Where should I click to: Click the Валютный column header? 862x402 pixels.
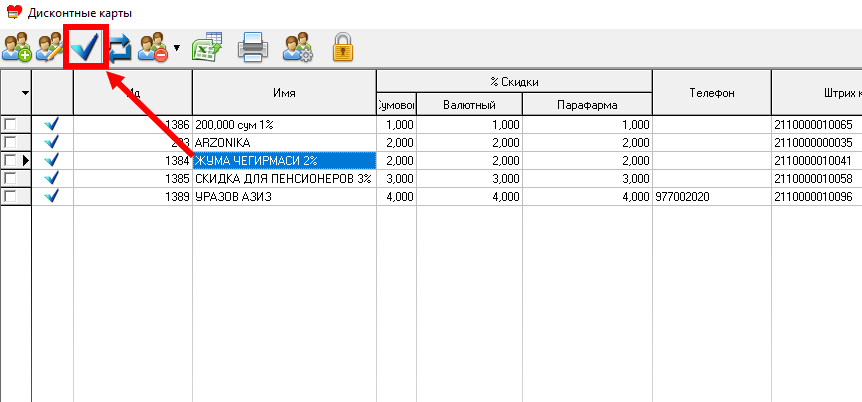click(469, 104)
